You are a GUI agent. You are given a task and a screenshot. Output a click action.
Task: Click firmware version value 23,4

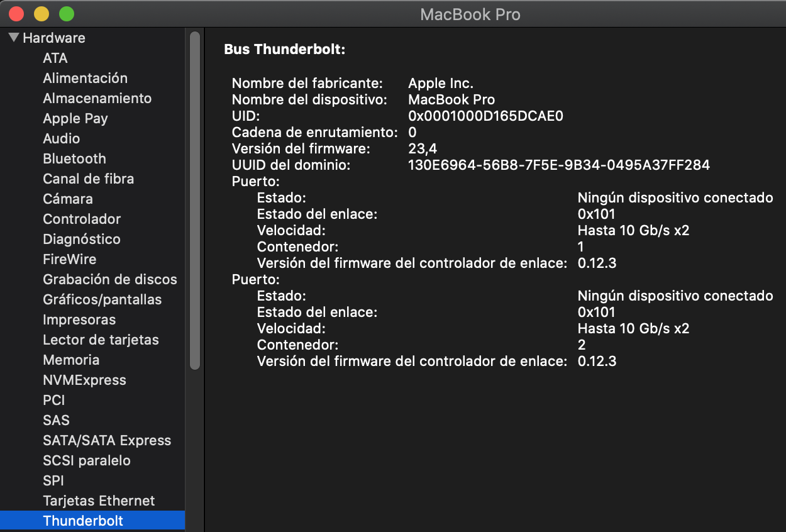pos(423,148)
